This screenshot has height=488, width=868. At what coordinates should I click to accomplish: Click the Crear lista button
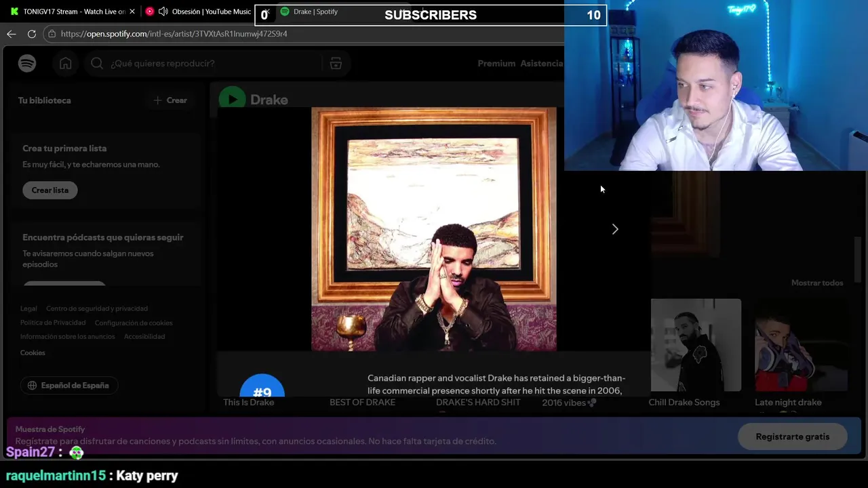coord(50,190)
